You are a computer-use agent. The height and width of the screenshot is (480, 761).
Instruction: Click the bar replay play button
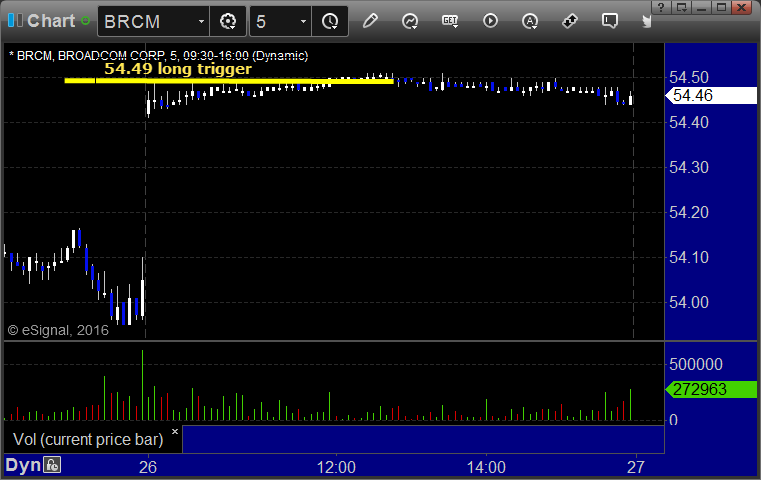click(x=490, y=21)
